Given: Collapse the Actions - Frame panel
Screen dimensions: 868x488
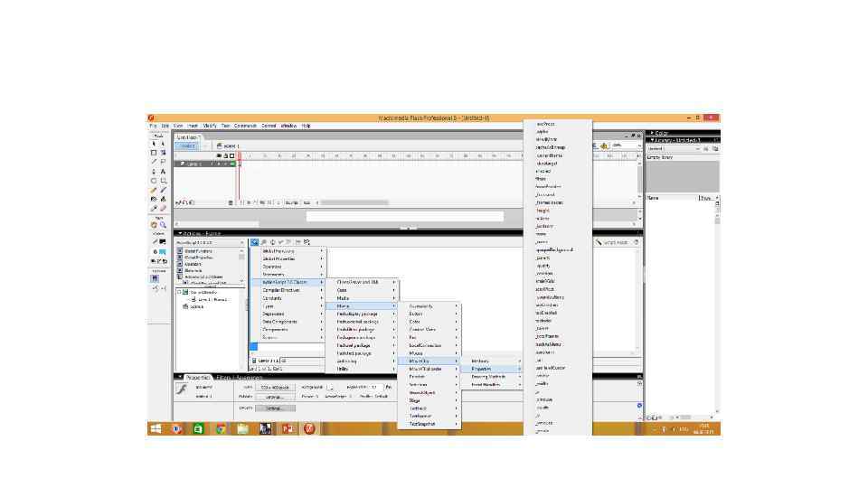Looking at the screenshot, I should (179, 233).
